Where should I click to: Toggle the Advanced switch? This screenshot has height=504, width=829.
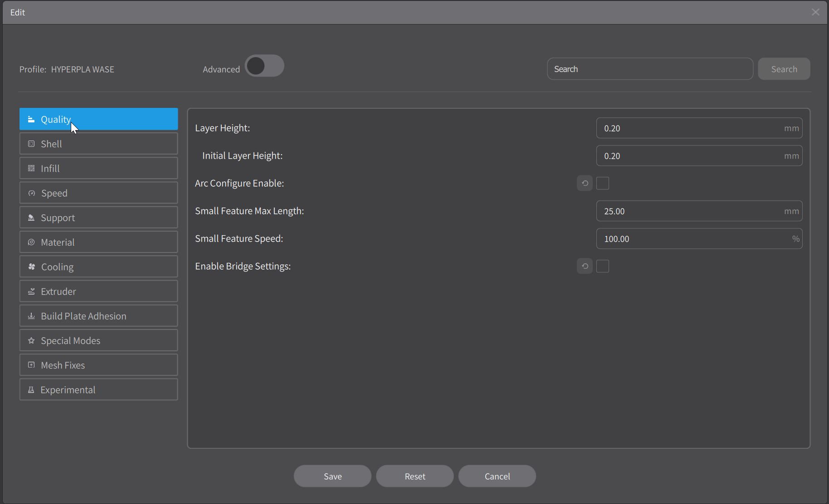(264, 65)
